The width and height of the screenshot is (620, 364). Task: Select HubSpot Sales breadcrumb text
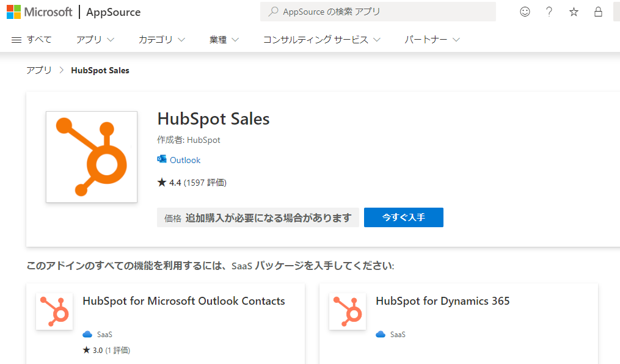click(100, 70)
